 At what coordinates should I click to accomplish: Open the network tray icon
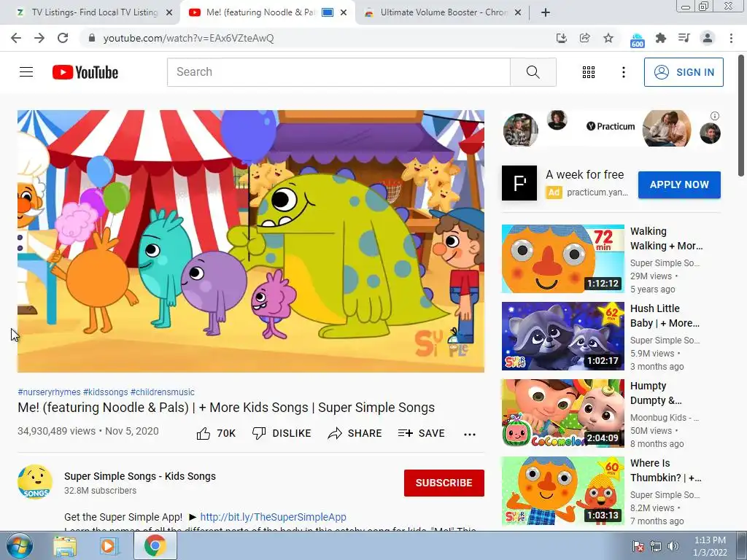(x=656, y=546)
